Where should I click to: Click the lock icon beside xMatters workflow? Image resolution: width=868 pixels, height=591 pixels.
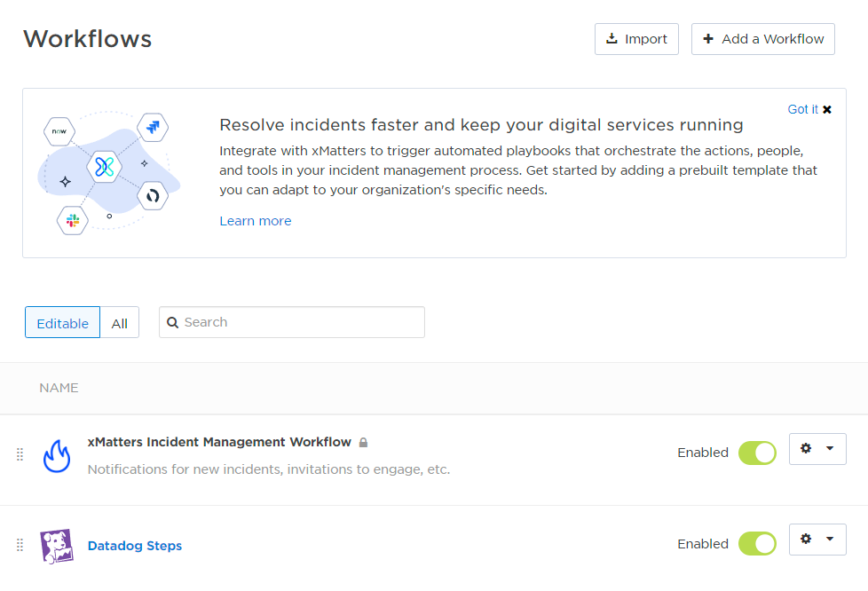[363, 443]
